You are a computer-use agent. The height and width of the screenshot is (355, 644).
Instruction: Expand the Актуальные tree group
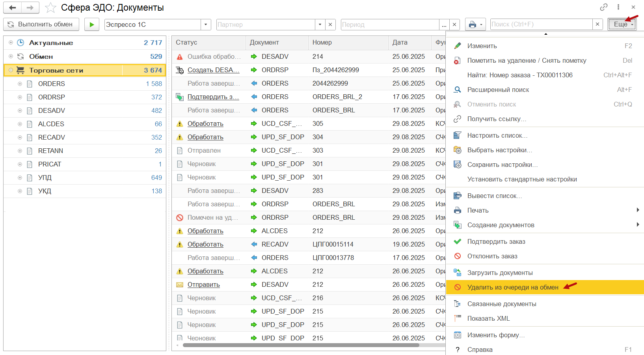(x=11, y=43)
